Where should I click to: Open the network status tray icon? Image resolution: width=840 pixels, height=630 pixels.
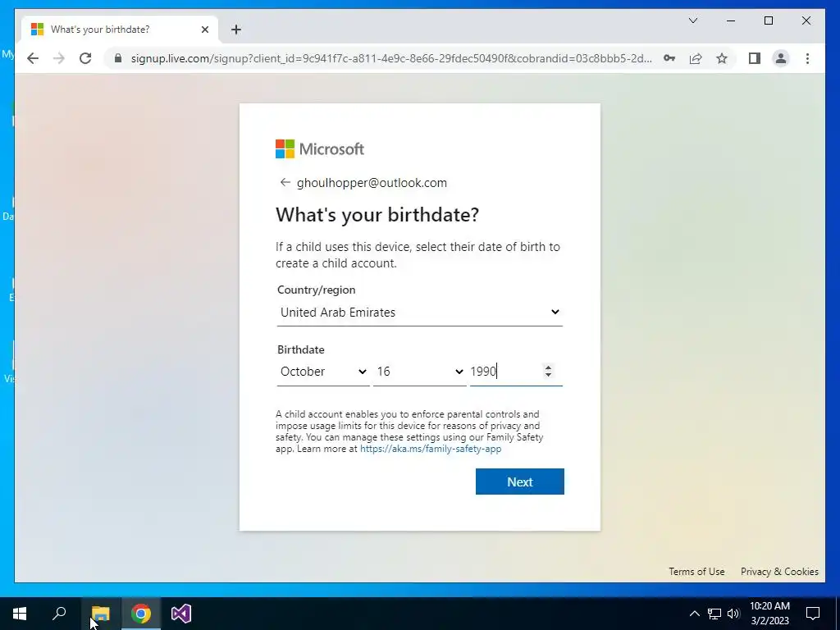714,614
